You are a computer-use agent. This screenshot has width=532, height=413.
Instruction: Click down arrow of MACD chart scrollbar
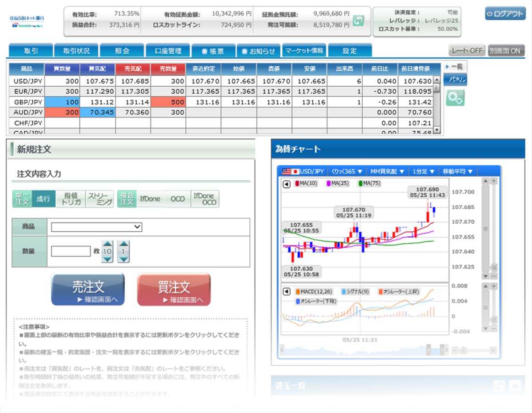point(486,329)
